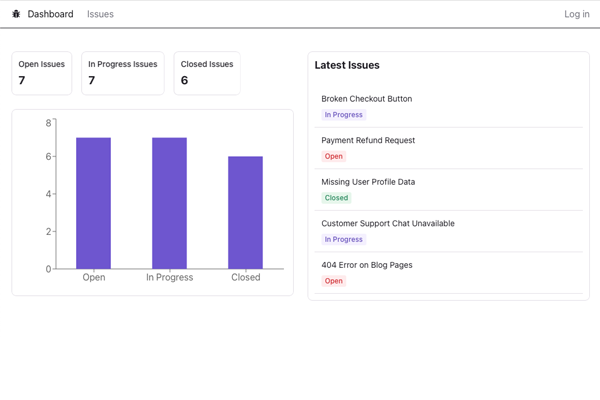The width and height of the screenshot is (600, 400).
Task: Go to the Issues page
Action: tap(100, 14)
